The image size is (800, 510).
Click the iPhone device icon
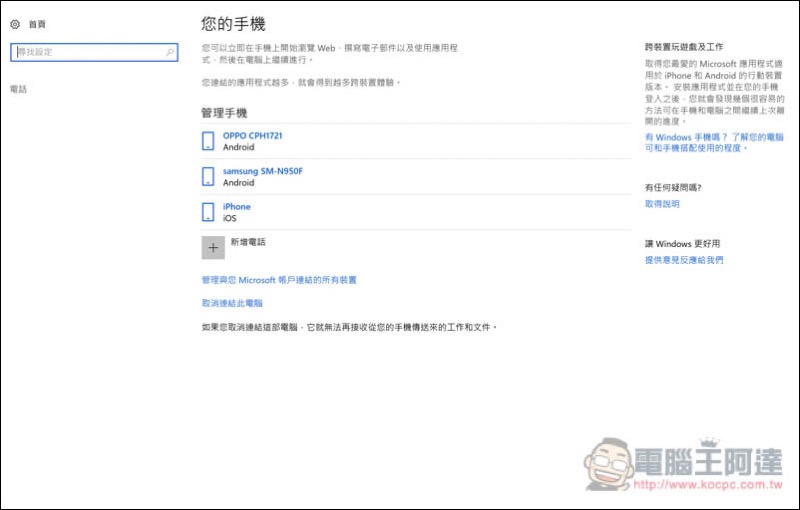tap(208, 212)
